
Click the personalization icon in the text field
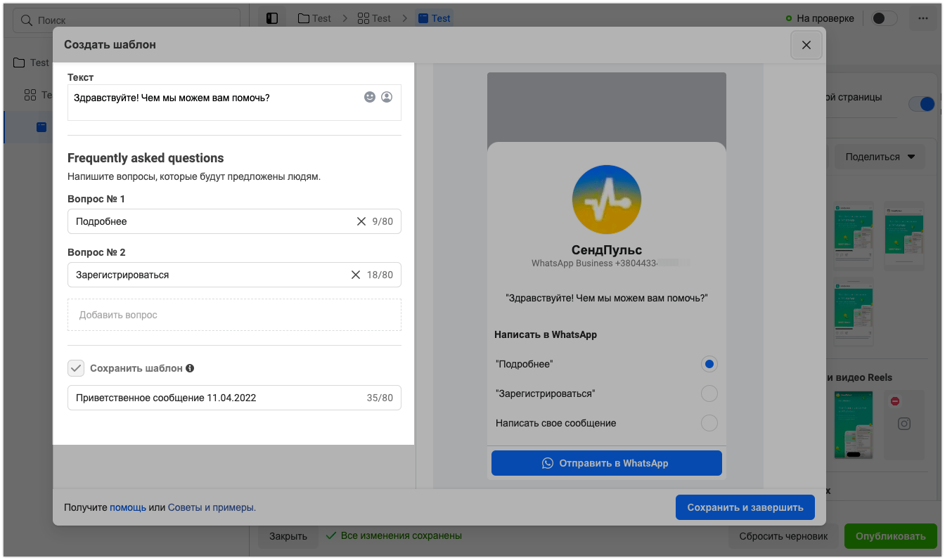[x=387, y=97]
